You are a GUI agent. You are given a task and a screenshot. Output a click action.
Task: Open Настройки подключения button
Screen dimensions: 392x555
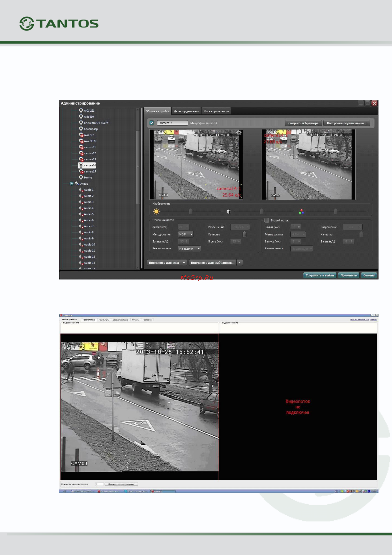pyautogui.click(x=347, y=123)
